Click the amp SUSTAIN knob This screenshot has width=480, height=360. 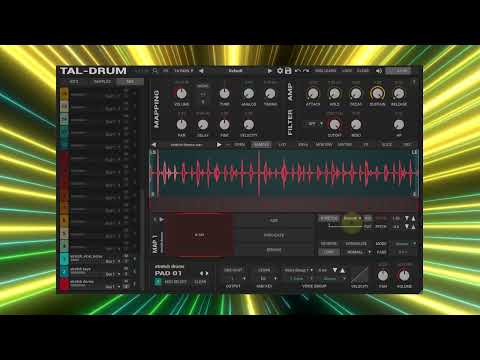(377, 94)
